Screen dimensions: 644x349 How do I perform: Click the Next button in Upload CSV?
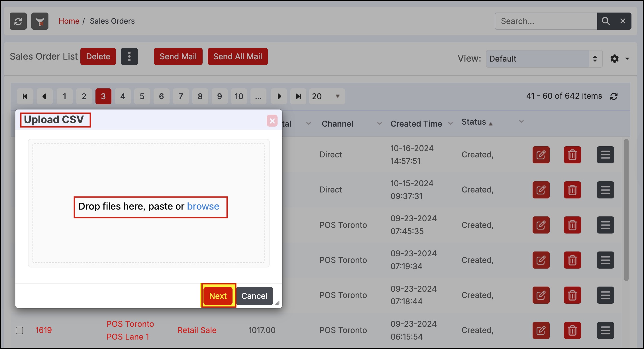[218, 296]
